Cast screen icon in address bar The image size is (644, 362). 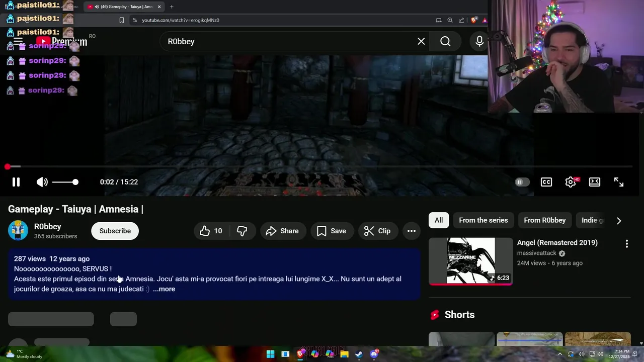439,20
